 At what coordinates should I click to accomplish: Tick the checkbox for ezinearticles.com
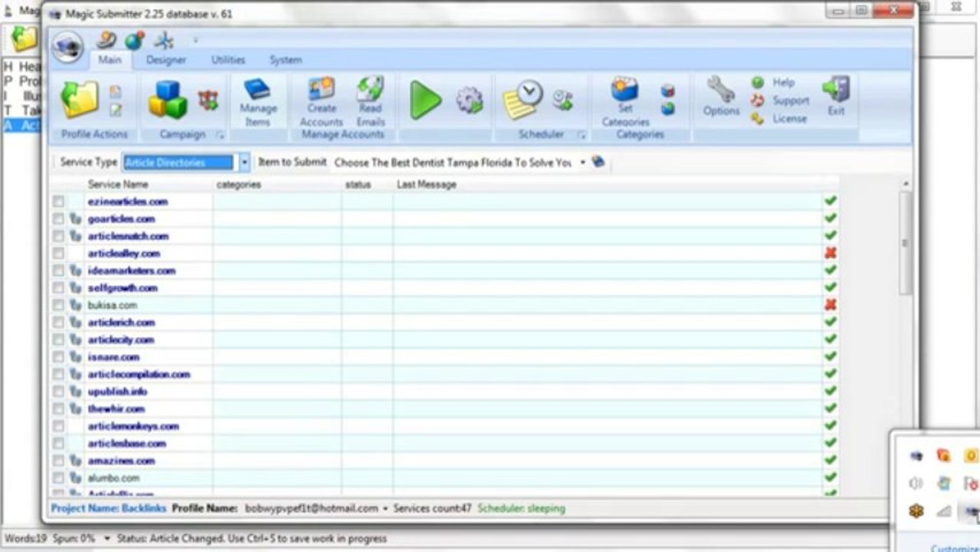point(58,202)
